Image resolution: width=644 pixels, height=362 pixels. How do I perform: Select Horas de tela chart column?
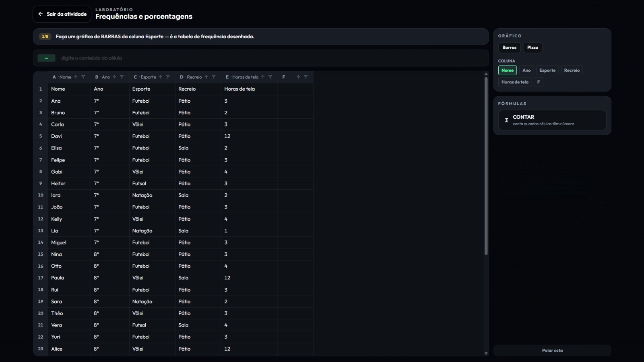pos(515,82)
